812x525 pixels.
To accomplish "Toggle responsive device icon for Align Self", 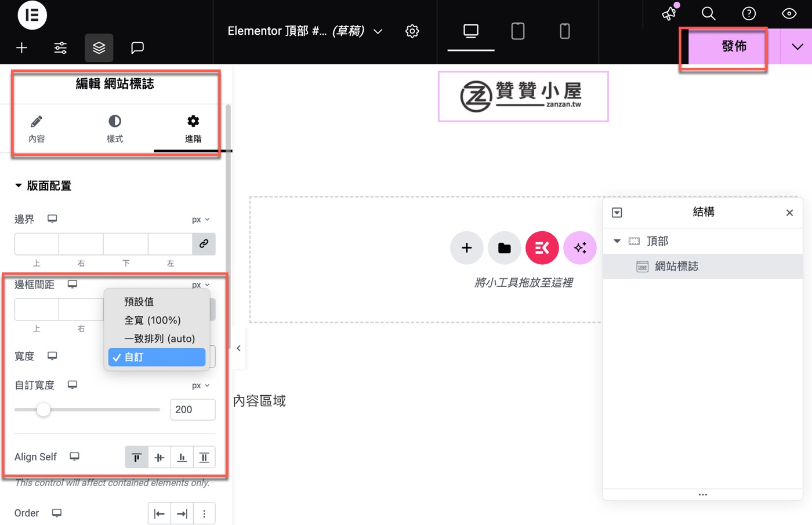I will (74, 456).
